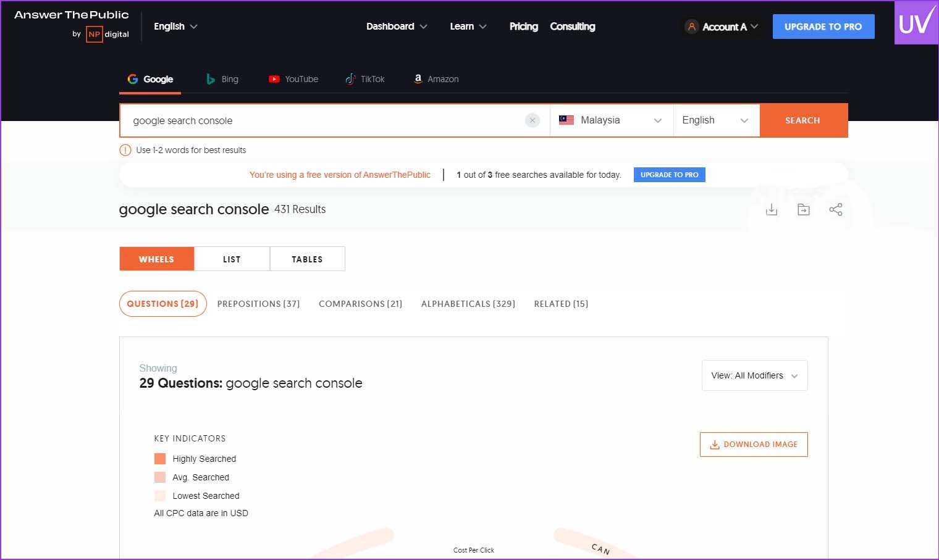Image resolution: width=939 pixels, height=560 pixels.
Task: Click the Google G icon
Action: (x=133, y=79)
